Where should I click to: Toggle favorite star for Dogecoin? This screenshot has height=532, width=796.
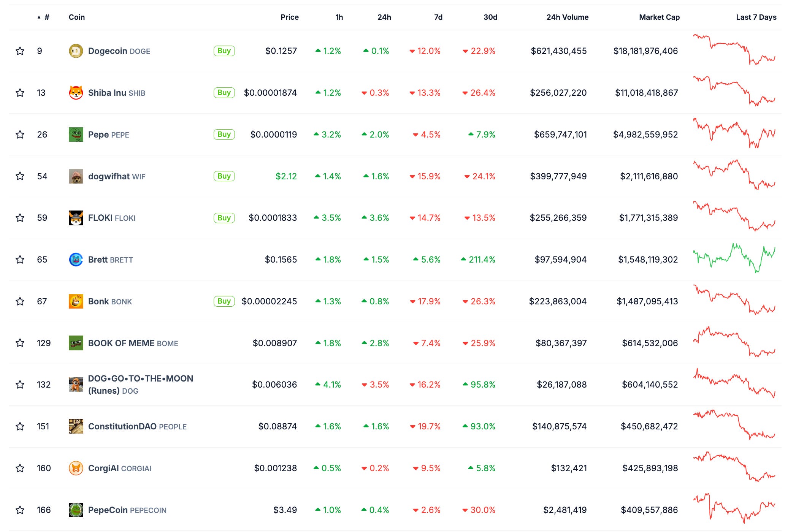(20, 51)
